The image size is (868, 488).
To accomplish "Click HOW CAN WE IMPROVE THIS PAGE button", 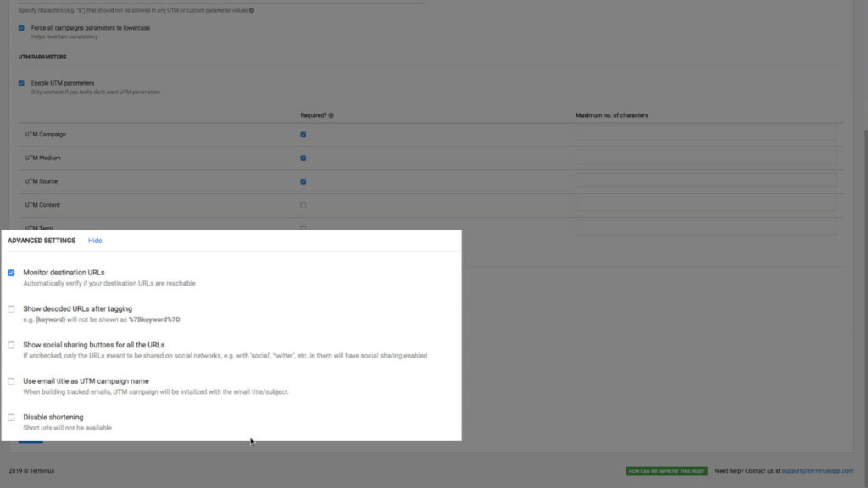I will point(665,469).
